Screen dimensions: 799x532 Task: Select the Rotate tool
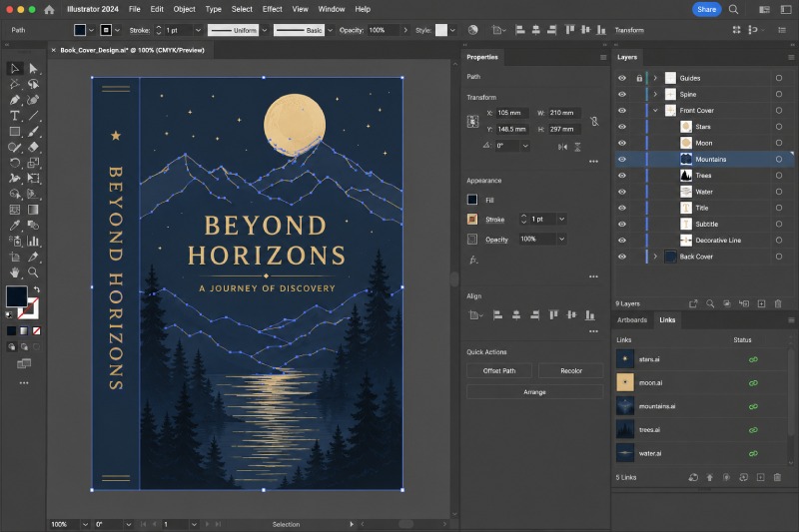pyautogui.click(x=14, y=163)
